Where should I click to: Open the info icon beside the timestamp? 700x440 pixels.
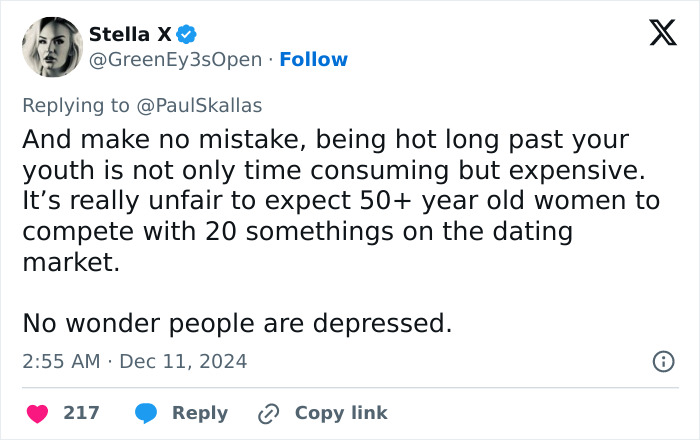(662, 362)
